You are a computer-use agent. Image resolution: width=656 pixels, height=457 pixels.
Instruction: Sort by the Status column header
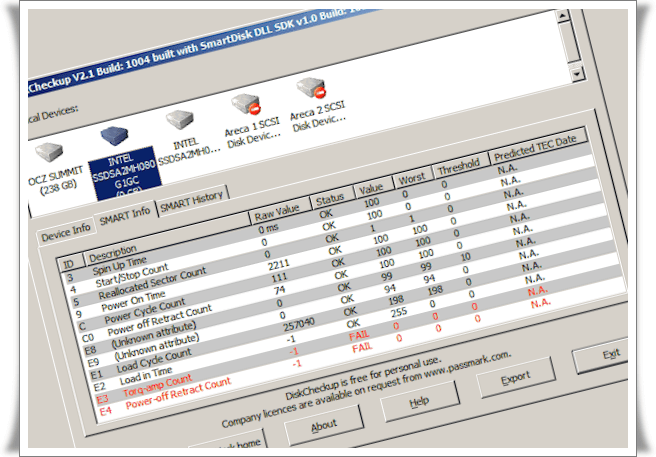point(332,199)
